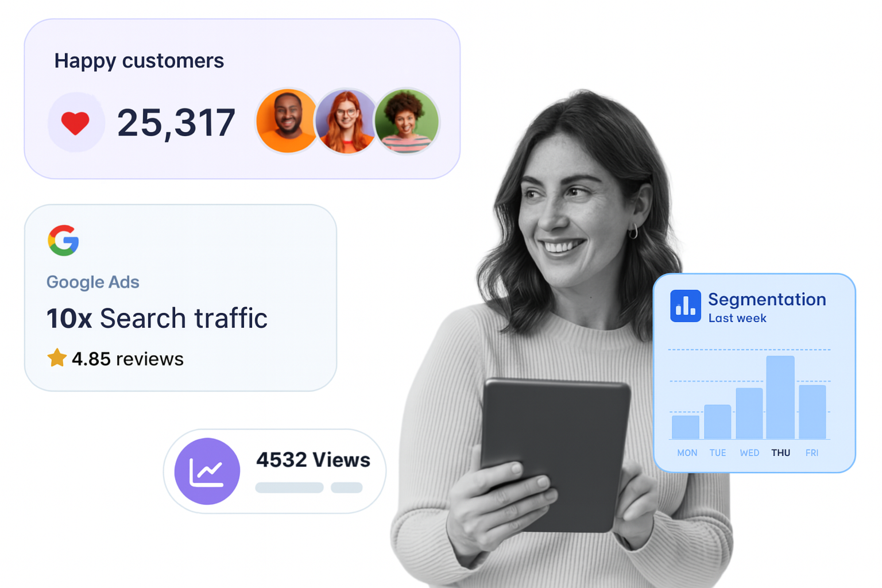The image size is (882, 588).
Task: Click the longer gray bar under Views
Action: coord(289,488)
